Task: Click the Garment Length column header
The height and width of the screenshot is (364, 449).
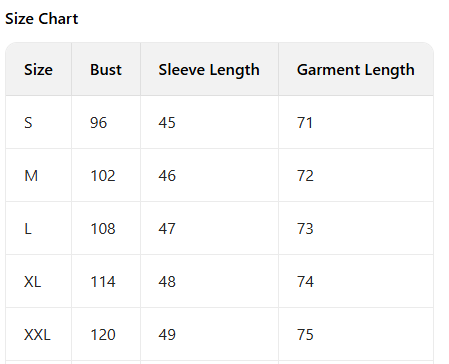Action: point(356,69)
